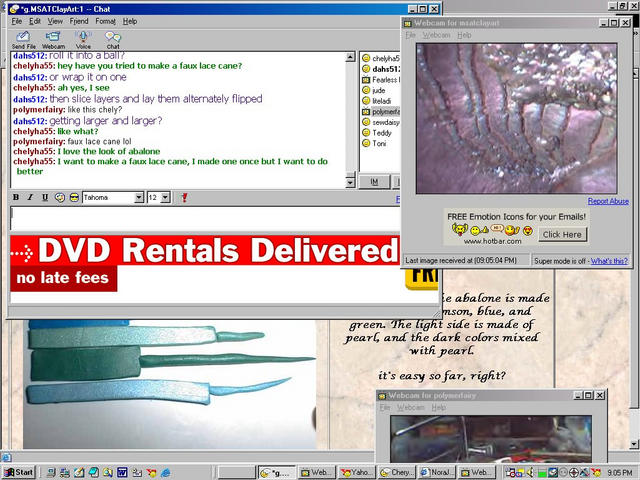640x480 pixels.
Task: Open the font size 12 dropdown
Action: 165,198
